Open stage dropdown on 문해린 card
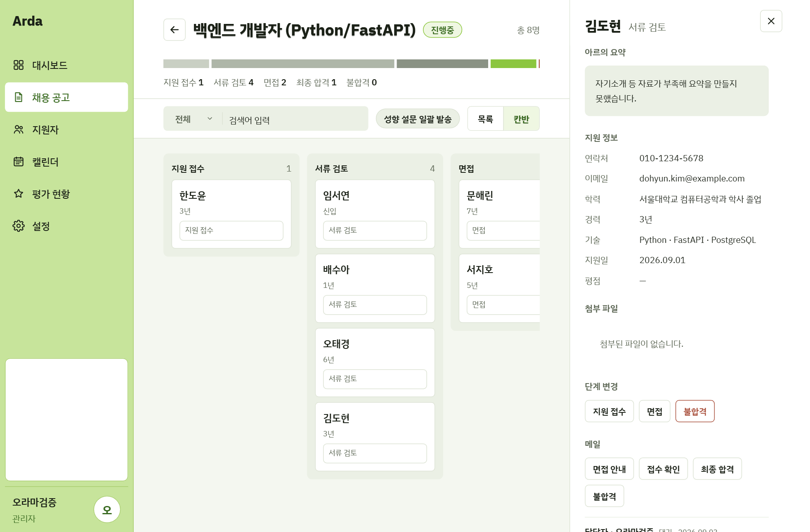Image resolution: width=810 pixels, height=532 pixels. pos(503,231)
